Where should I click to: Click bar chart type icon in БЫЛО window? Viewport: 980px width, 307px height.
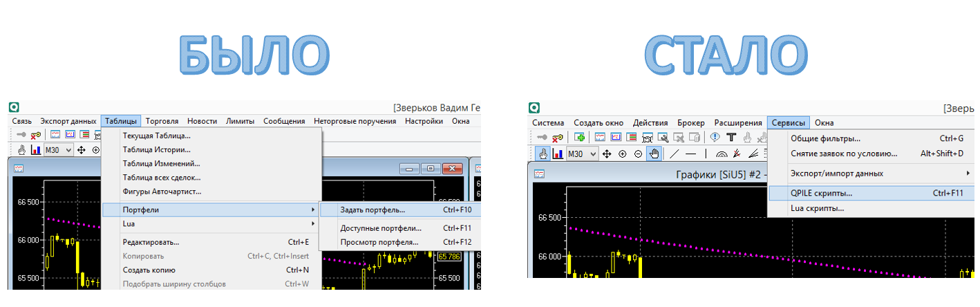pyautogui.click(x=36, y=150)
